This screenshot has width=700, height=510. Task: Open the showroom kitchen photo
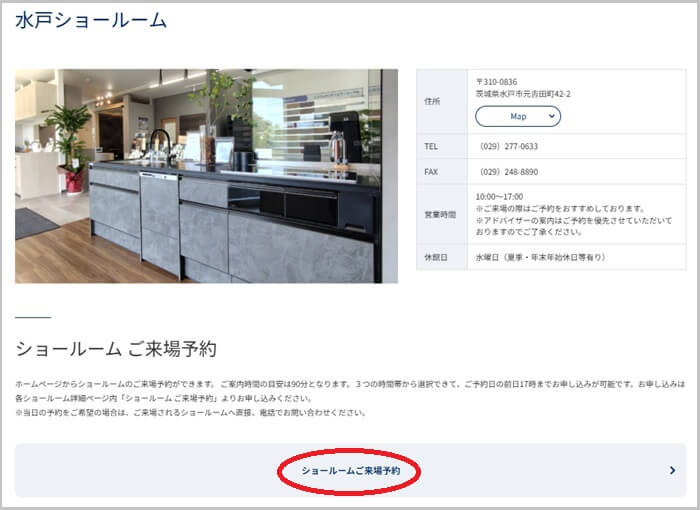206,176
